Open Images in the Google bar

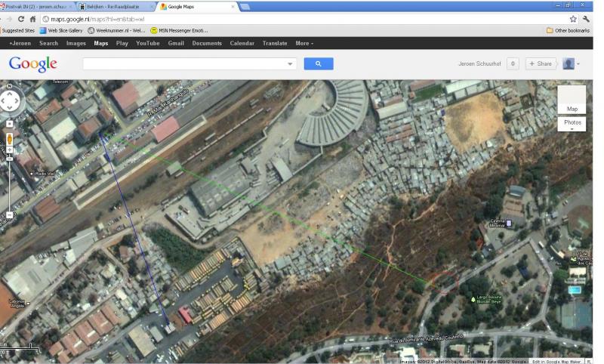coord(76,43)
